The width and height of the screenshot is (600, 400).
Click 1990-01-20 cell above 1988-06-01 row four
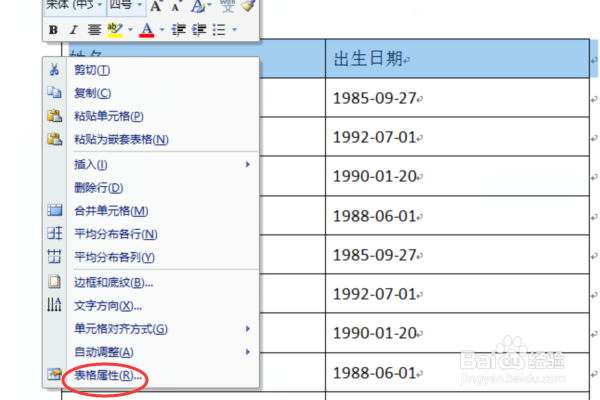click(457, 176)
